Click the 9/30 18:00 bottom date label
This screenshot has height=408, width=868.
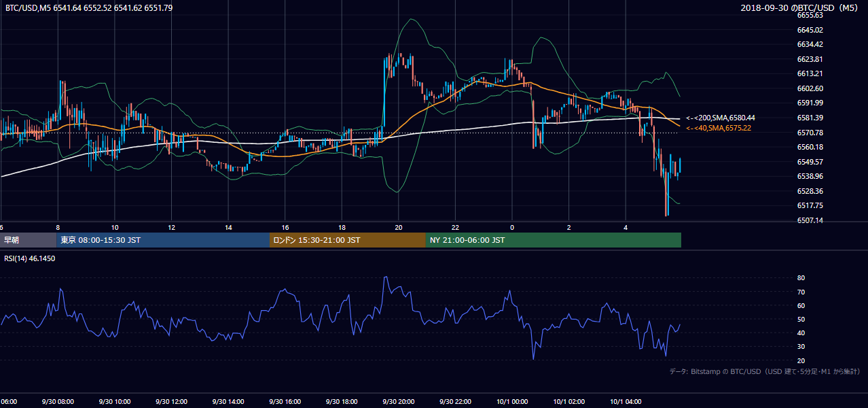click(342, 402)
